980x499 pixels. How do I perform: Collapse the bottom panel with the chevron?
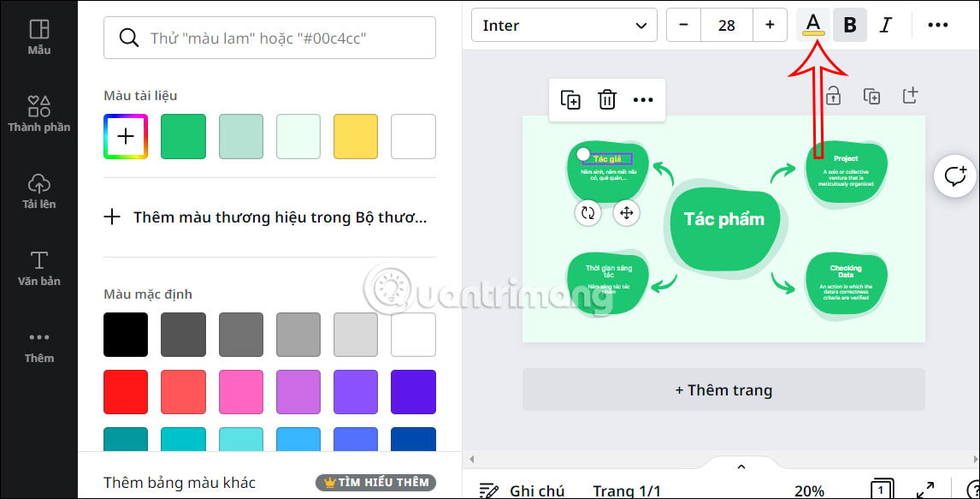coord(741,466)
